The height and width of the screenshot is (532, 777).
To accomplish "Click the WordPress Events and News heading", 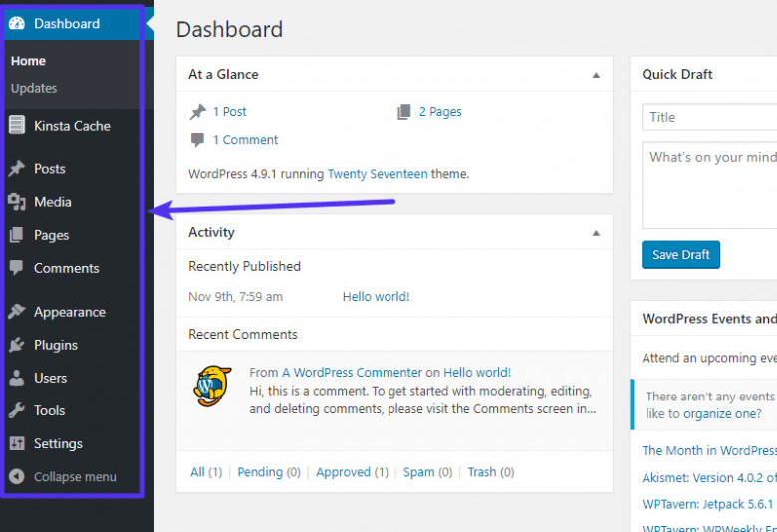I will click(709, 319).
